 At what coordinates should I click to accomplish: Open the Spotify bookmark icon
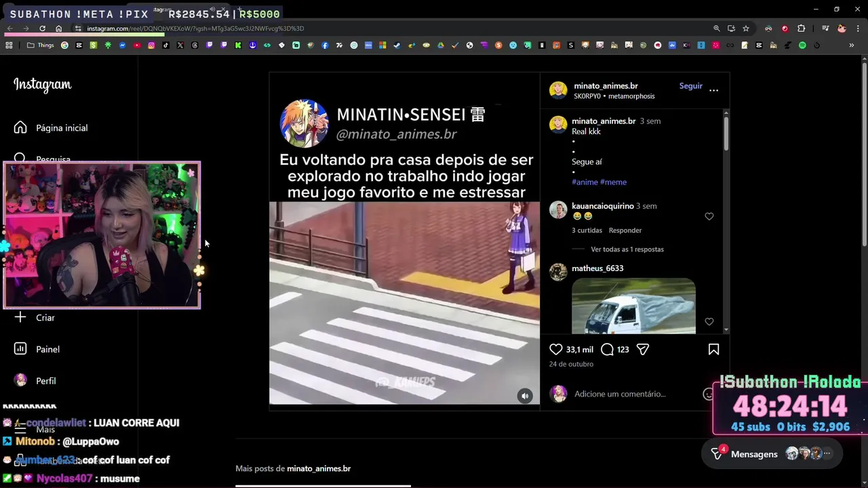(802, 45)
